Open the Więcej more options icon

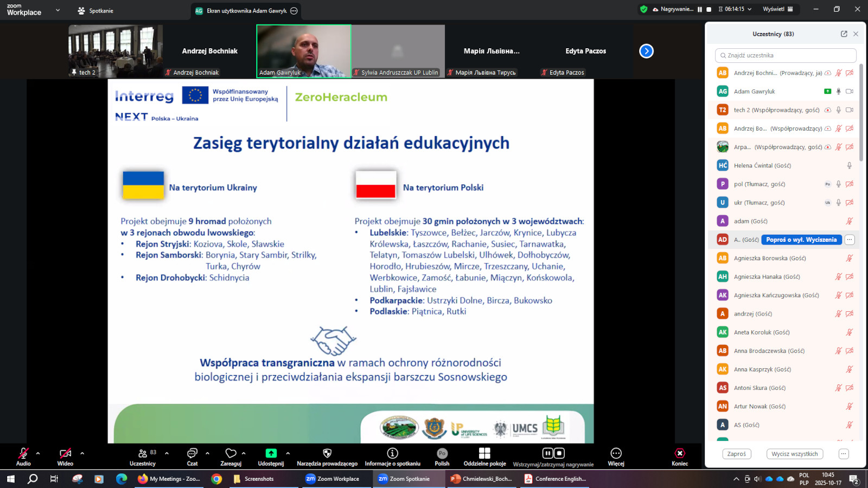616,454
